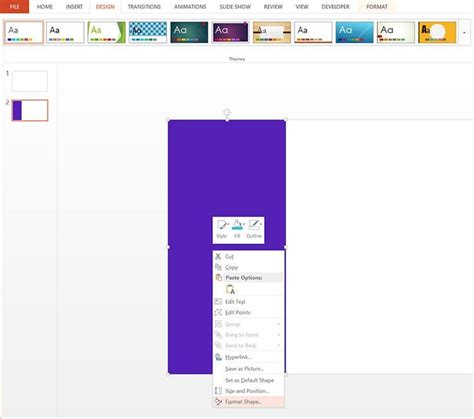The height and width of the screenshot is (419, 474).
Task: Go to the TRANSITIONS tab
Action: click(144, 7)
